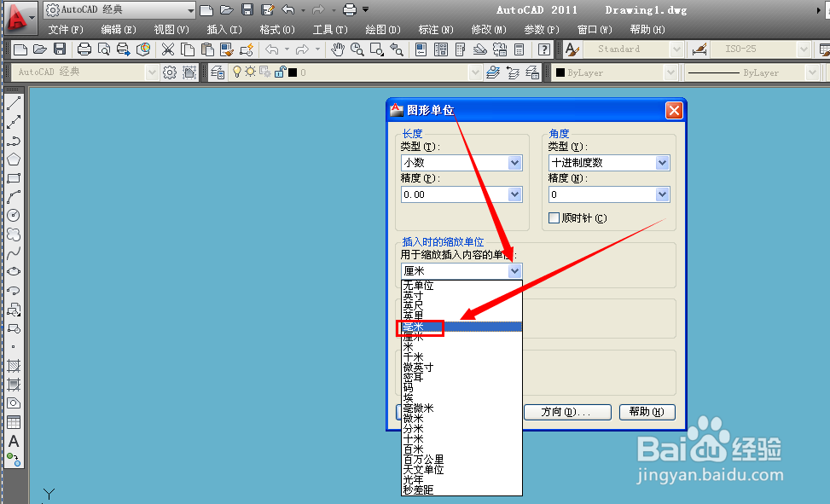
Task: Click the Text Style icon
Action: [x=572, y=49]
